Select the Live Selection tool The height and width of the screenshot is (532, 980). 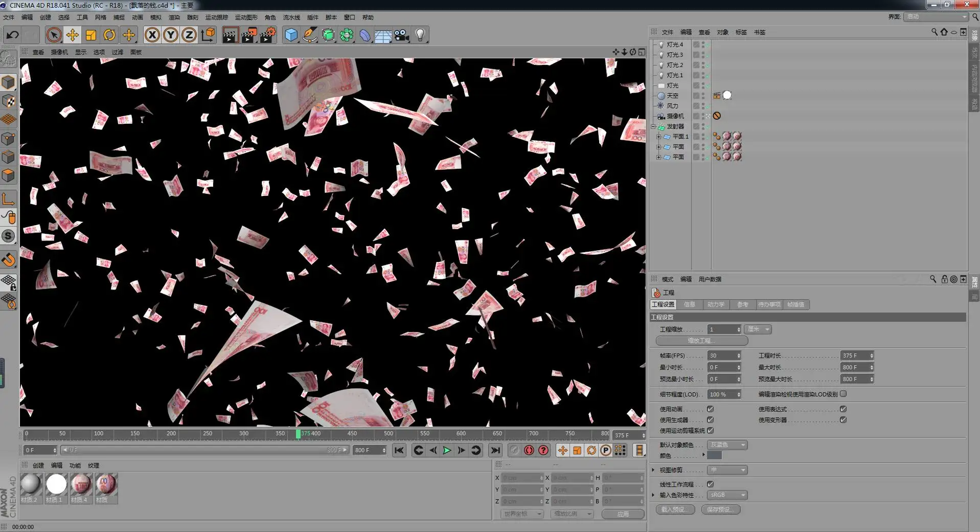click(54, 35)
